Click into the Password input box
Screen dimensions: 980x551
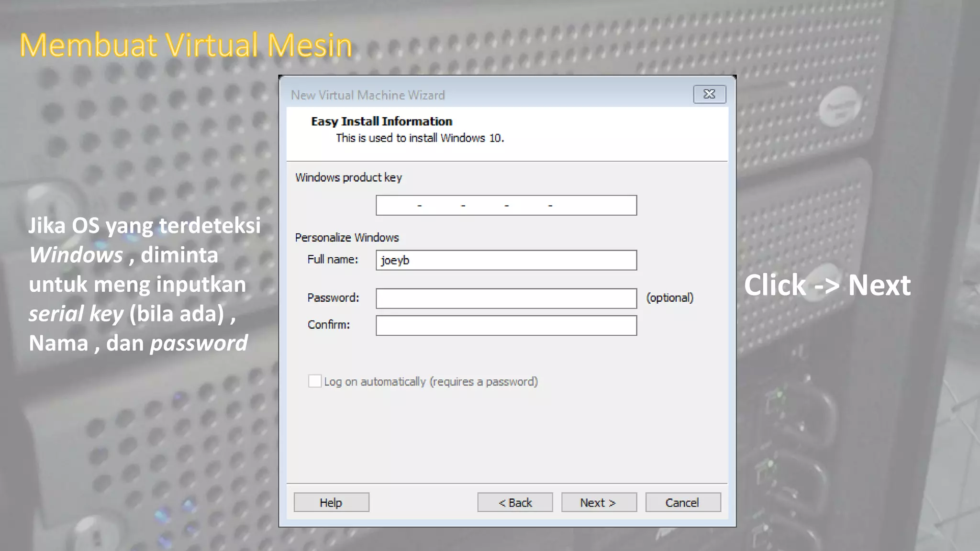(506, 298)
